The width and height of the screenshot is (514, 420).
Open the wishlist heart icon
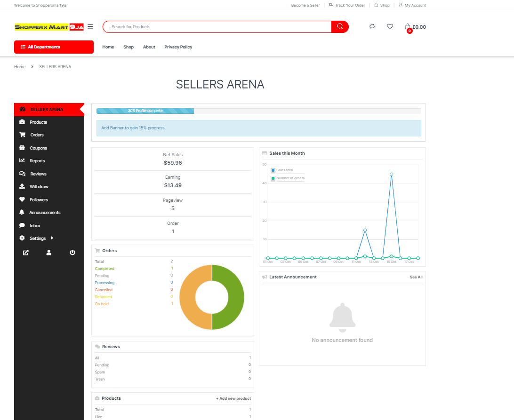[x=390, y=26]
